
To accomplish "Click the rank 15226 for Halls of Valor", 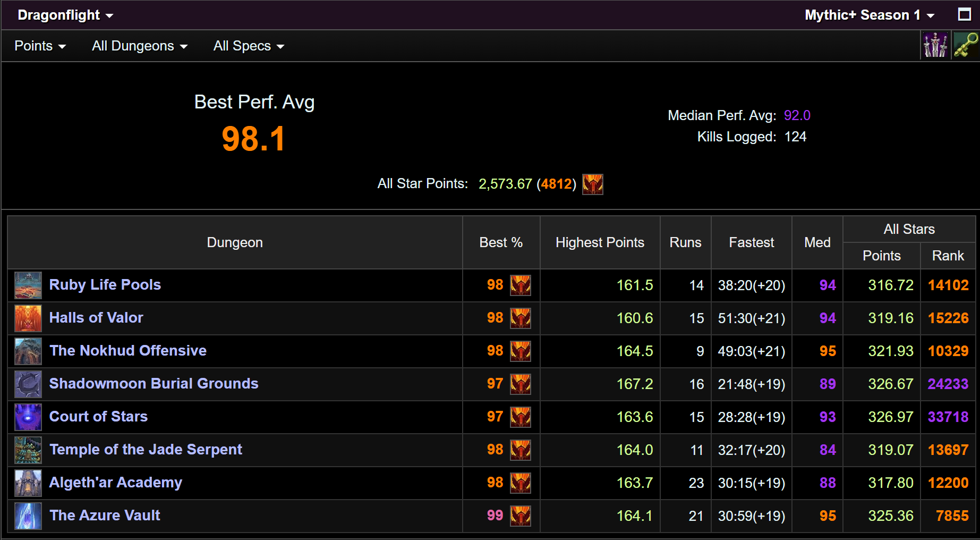I will pos(948,318).
